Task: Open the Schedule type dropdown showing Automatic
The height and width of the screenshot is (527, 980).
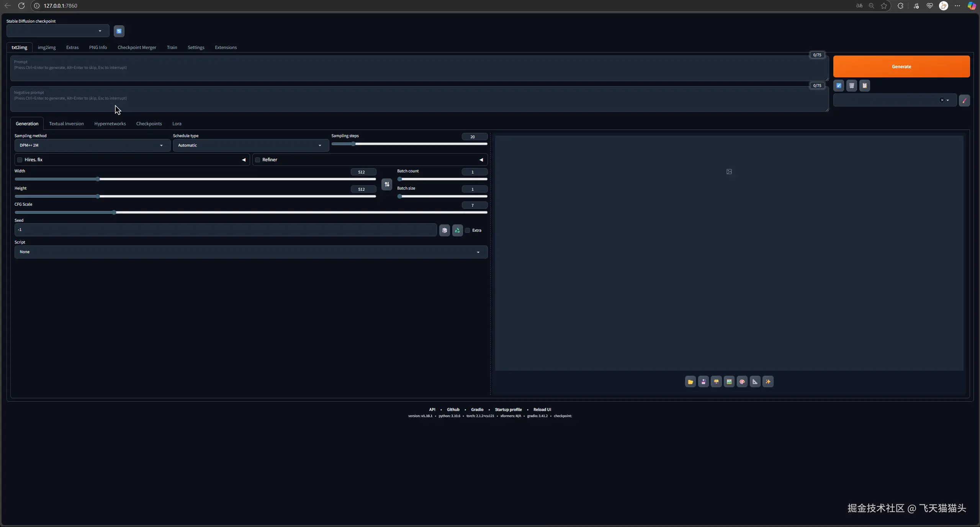Action: click(x=251, y=146)
